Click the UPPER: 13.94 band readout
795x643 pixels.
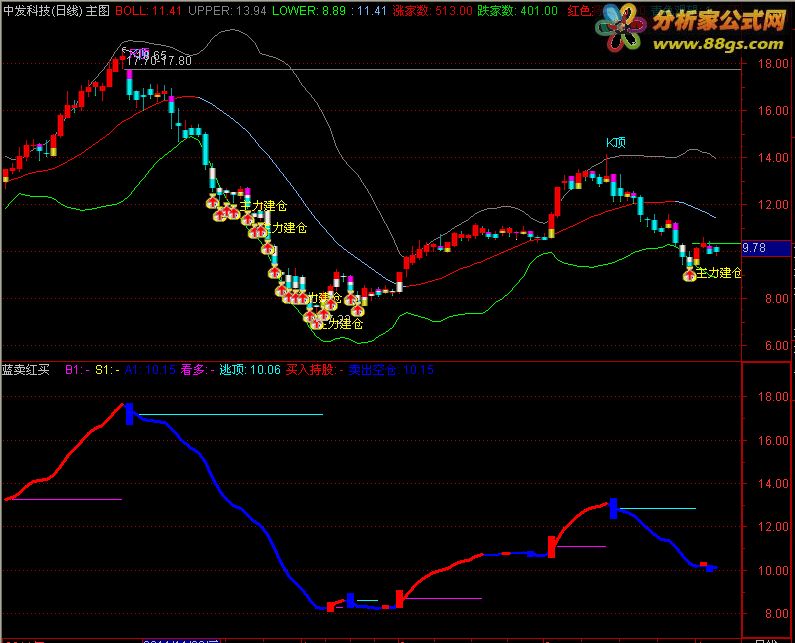(x=227, y=11)
